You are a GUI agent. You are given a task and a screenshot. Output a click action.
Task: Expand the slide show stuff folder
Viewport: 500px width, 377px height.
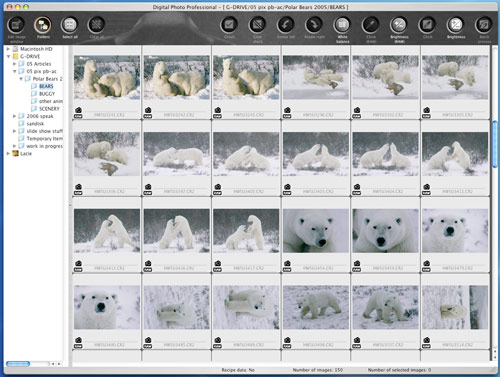14,131
